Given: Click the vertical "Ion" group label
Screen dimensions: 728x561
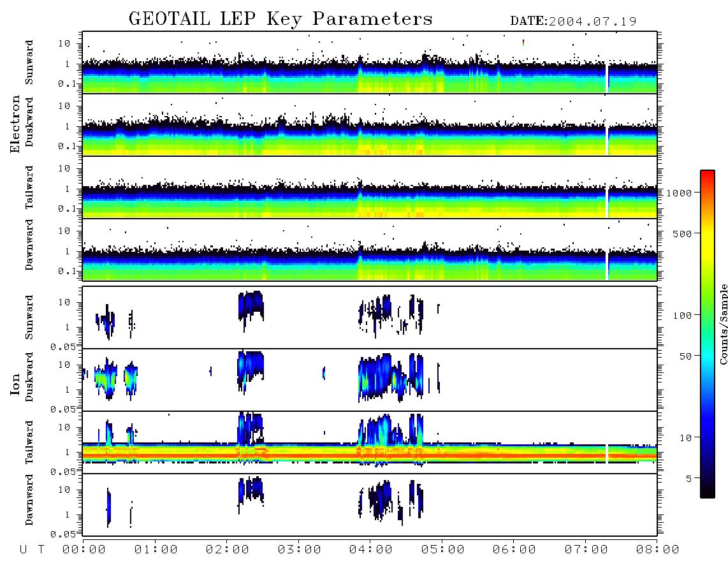Looking at the screenshot, I should (15, 384).
